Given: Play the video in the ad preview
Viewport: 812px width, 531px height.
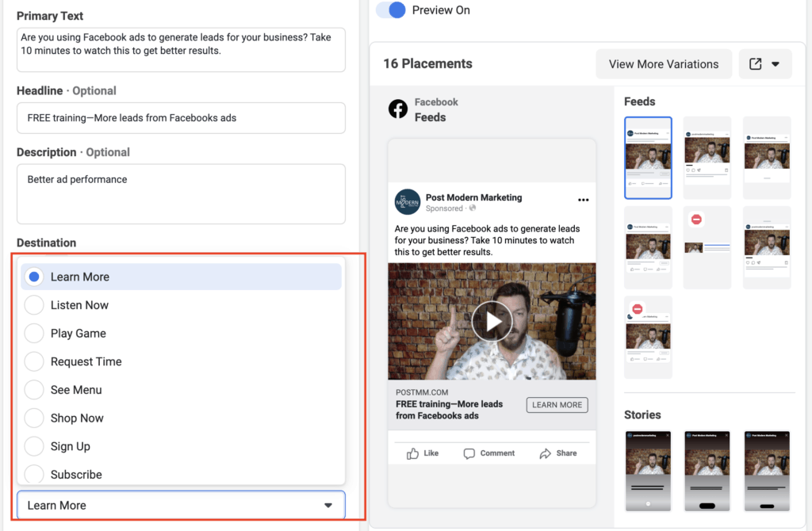Looking at the screenshot, I should point(492,321).
